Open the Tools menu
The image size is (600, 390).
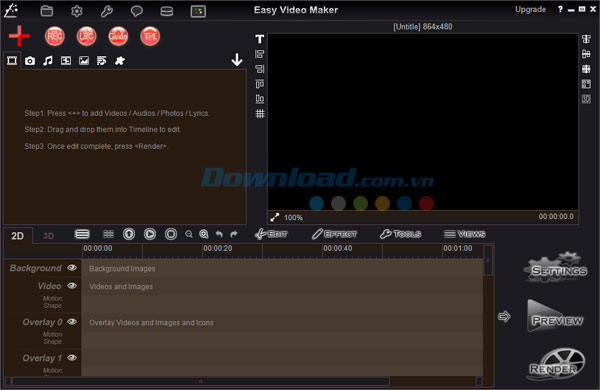click(x=400, y=234)
